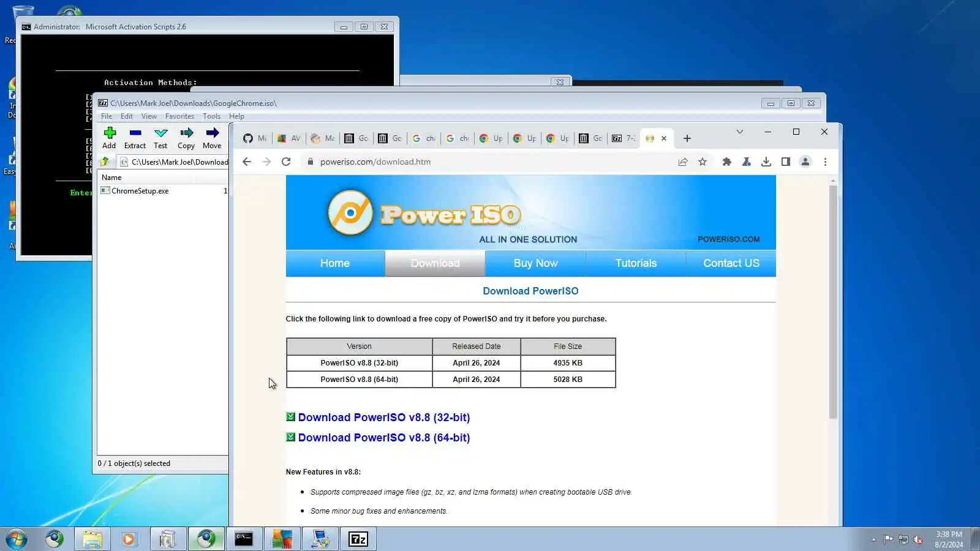The height and width of the screenshot is (551, 980).
Task: Open the Favorites menu in 7-Zip
Action: 179,116
